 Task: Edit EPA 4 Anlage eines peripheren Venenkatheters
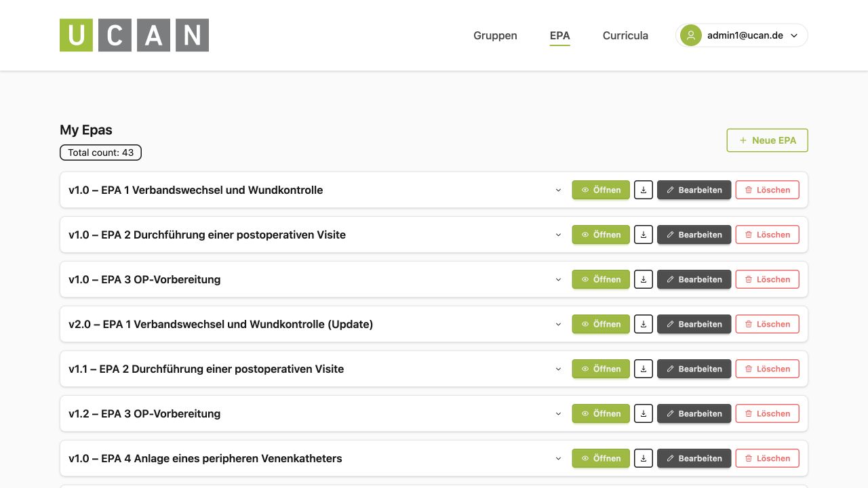point(694,458)
